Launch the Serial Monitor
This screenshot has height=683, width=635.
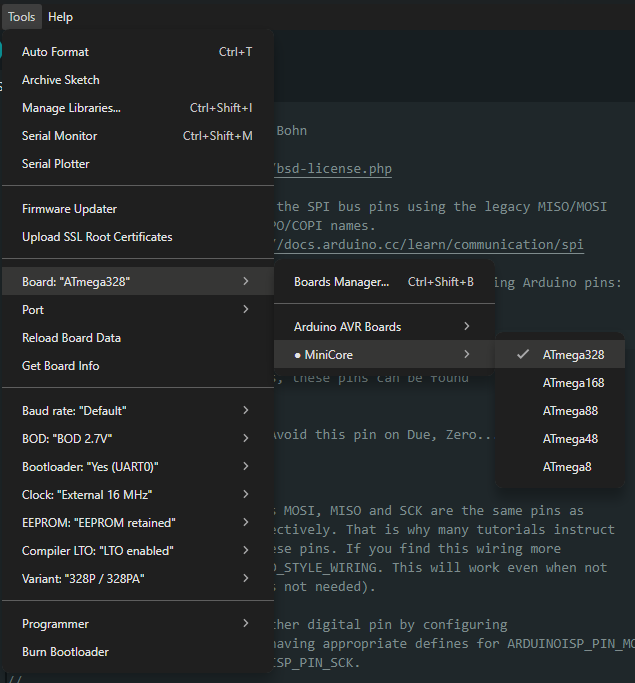138,135
